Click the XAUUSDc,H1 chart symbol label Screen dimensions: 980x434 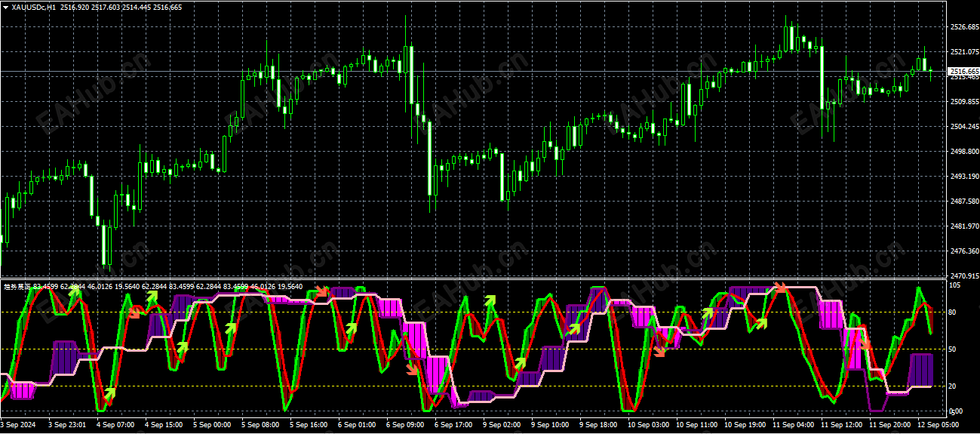(x=33, y=7)
